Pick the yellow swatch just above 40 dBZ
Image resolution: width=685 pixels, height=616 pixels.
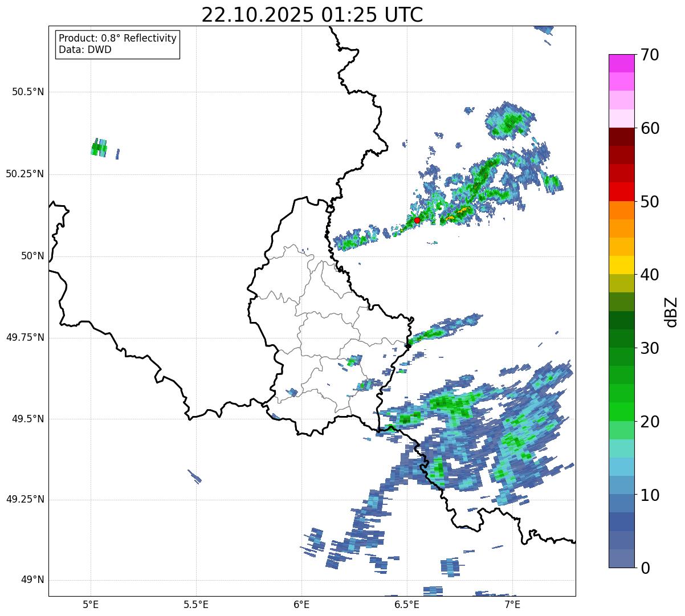[x=622, y=265]
